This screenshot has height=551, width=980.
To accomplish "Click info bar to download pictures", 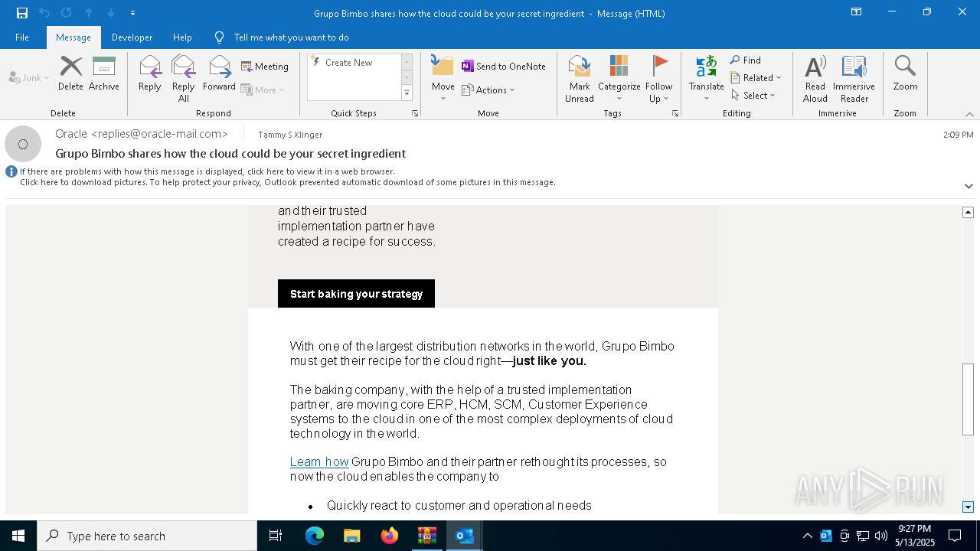I will coord(287,182).
